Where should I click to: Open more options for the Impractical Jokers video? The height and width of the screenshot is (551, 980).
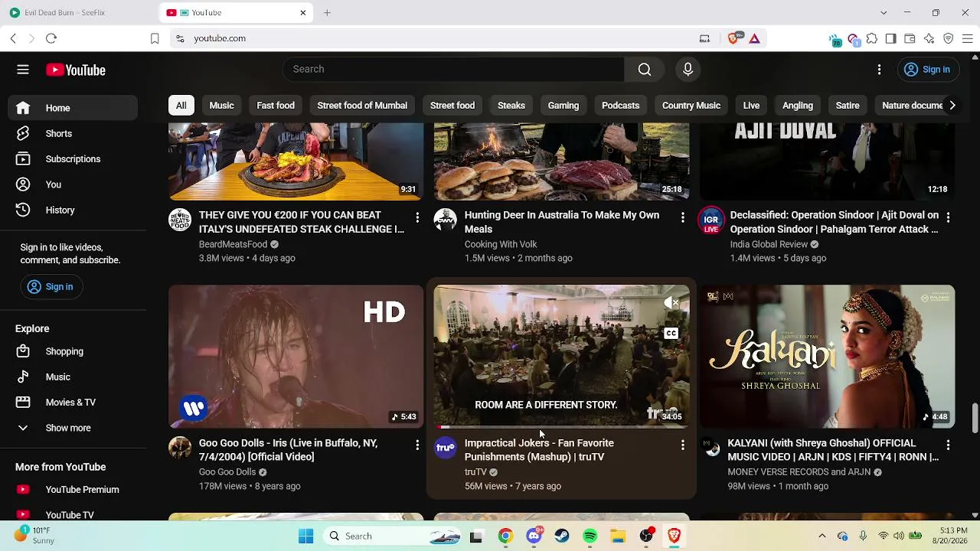point(683,445)
